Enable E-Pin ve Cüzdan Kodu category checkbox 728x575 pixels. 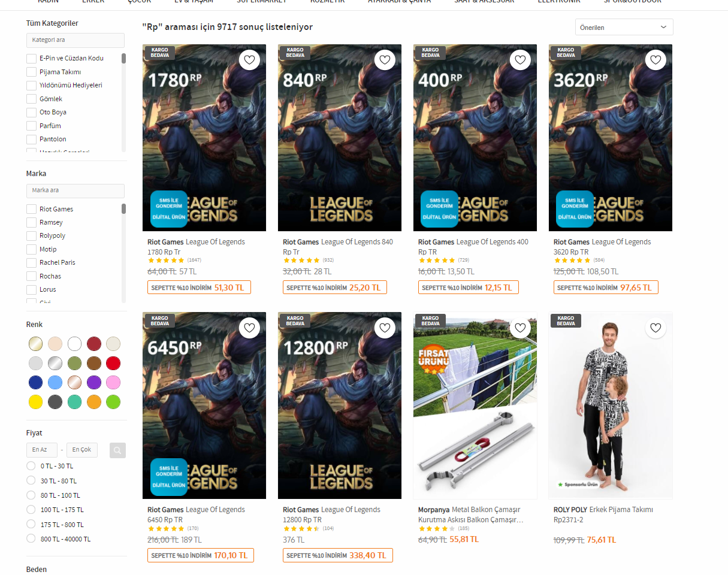31,59
